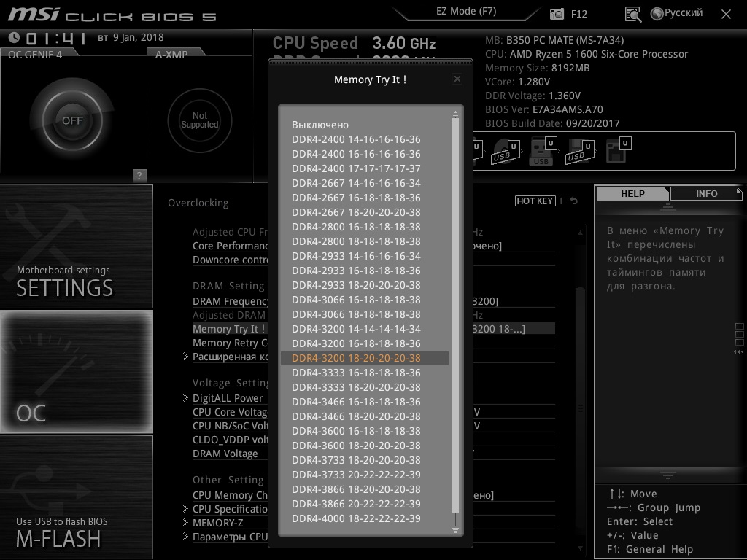The height and width of the screenshot is (560, 747).
Task: Choose DDR4-2400 17-17-17-17-37 preset
Action: point(365,168)
